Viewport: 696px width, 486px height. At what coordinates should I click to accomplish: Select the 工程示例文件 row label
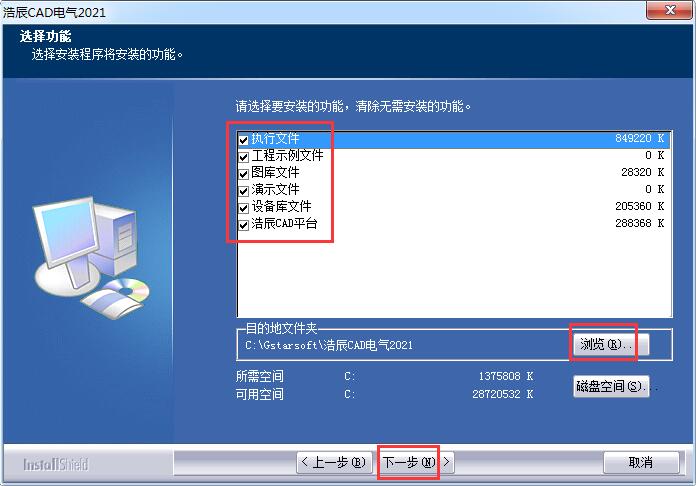[x=287, y=155]
